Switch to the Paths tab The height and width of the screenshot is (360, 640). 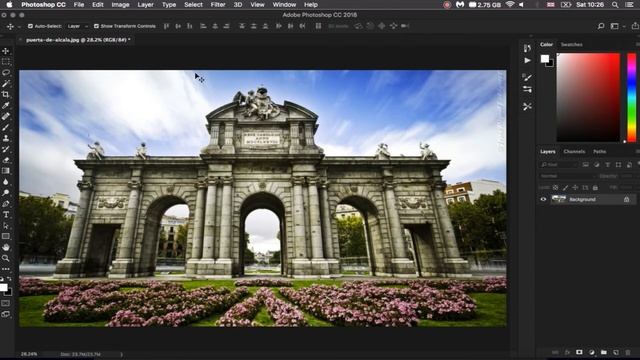[600, 151]
